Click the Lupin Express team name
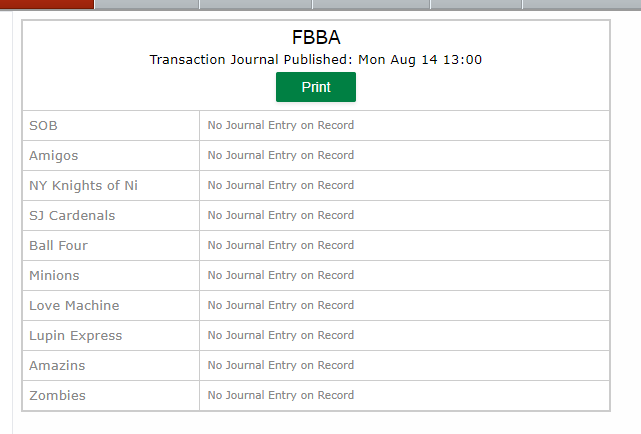 pos(76,336)
